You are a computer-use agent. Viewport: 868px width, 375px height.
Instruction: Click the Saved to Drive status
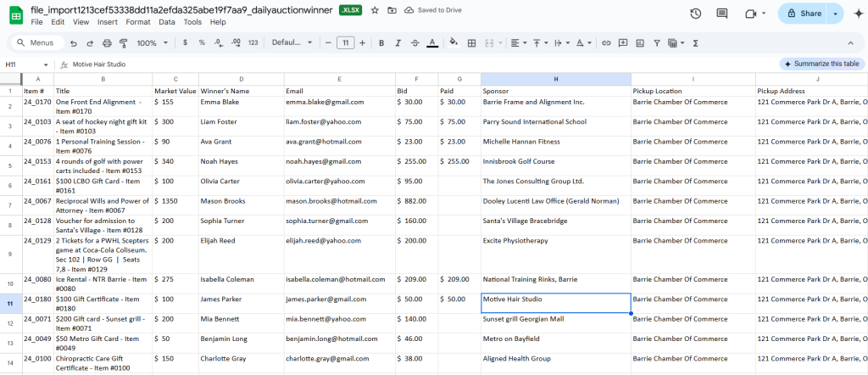[x=433, y=10]
